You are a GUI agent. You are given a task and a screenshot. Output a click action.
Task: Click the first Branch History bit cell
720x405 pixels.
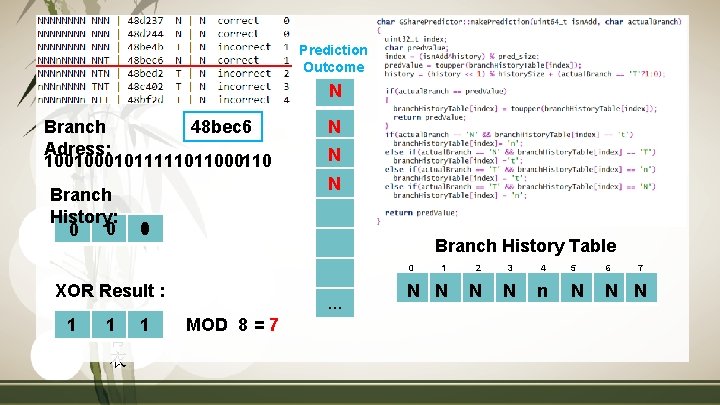tap(72, 228)
